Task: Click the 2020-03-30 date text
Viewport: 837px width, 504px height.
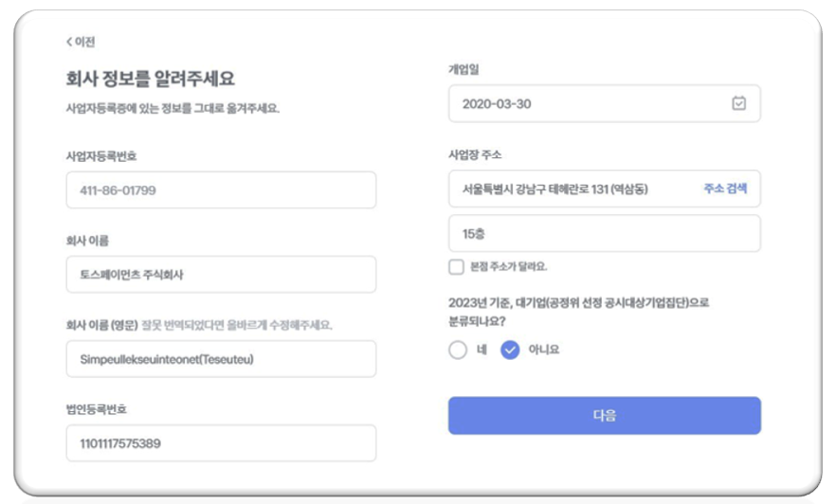Action: [497, 104]
